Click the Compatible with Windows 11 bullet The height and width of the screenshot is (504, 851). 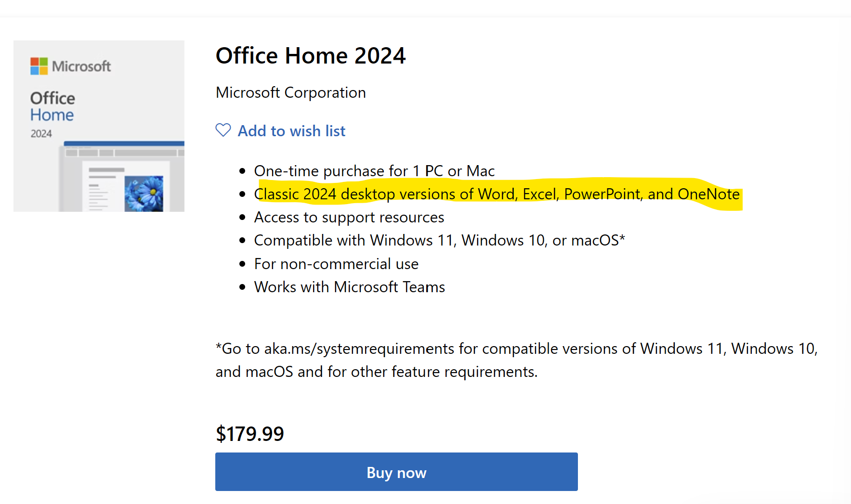(x=439, y=240)
